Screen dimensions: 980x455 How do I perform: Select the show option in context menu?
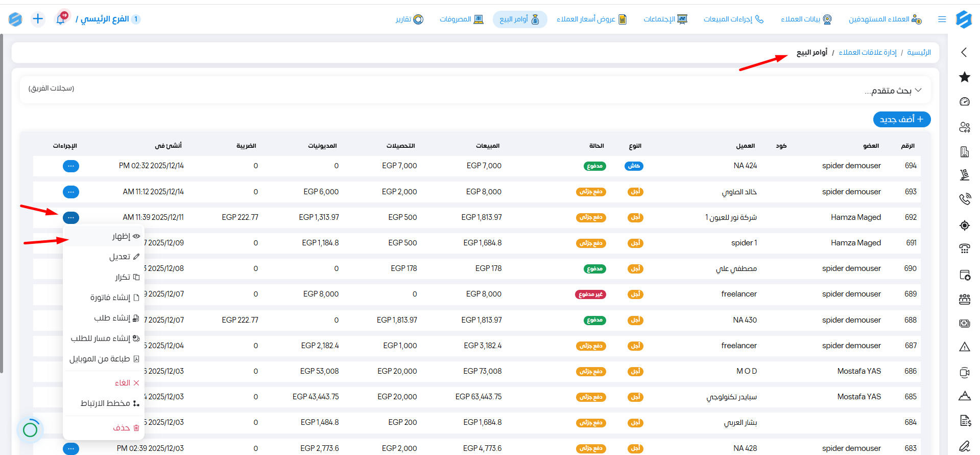pyautogui.click(x=122, y=236)
